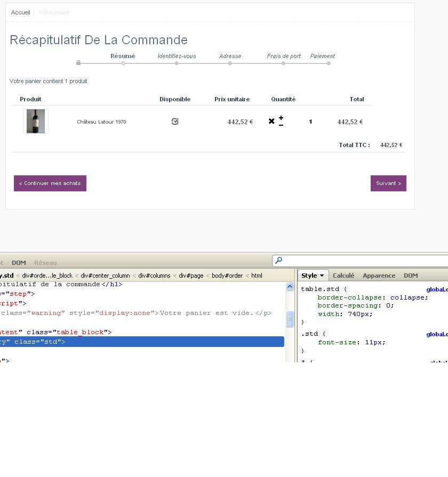Open the Style tab dropdown arrow
Image resolution: width=448 pixels, height=477 pixels.
322,276
